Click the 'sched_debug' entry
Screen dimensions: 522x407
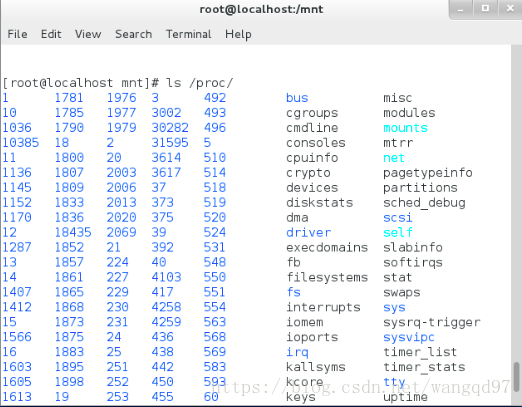(x=424, y=203)
